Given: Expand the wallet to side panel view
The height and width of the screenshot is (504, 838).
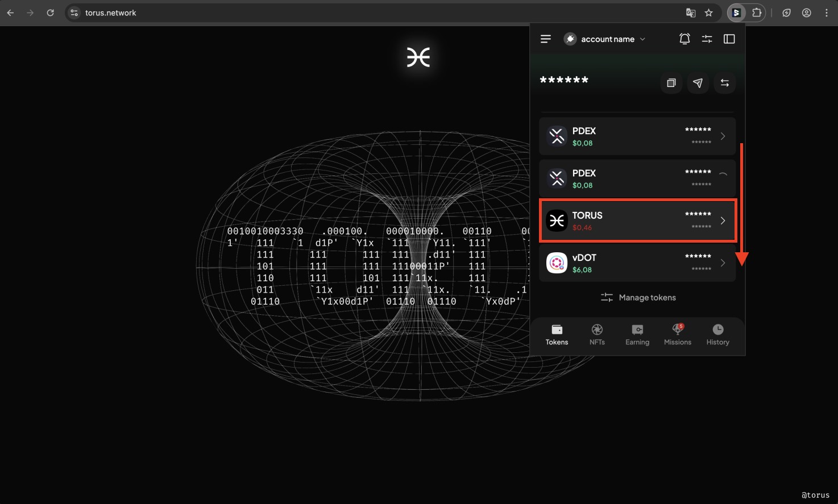Looking at the screenshot, I should [x=729, y=38].
